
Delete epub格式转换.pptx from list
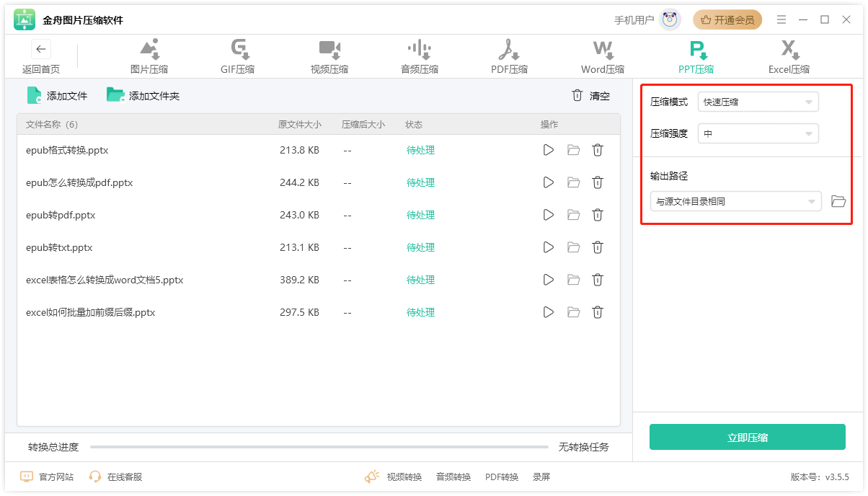(598, 150)
